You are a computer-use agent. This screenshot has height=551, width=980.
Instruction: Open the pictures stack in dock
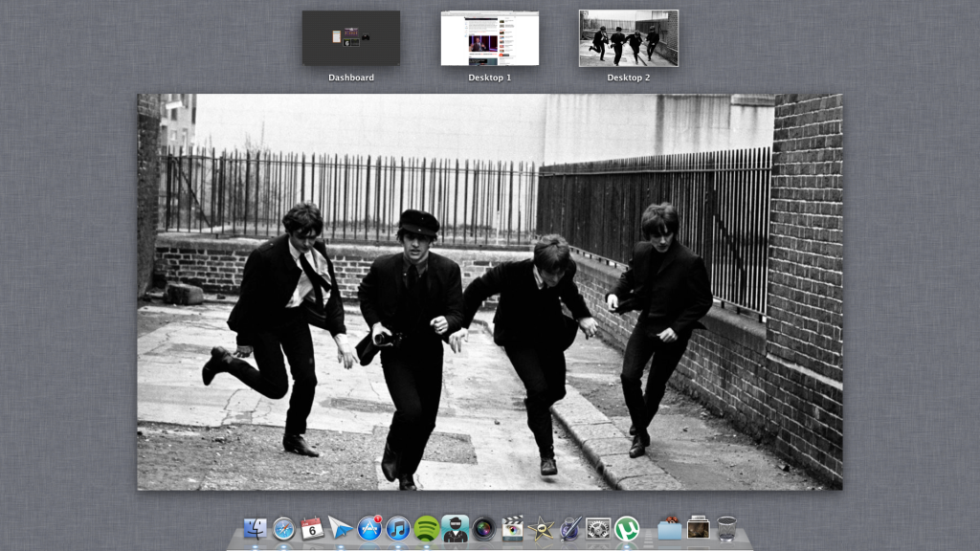(x=698, y=528)
